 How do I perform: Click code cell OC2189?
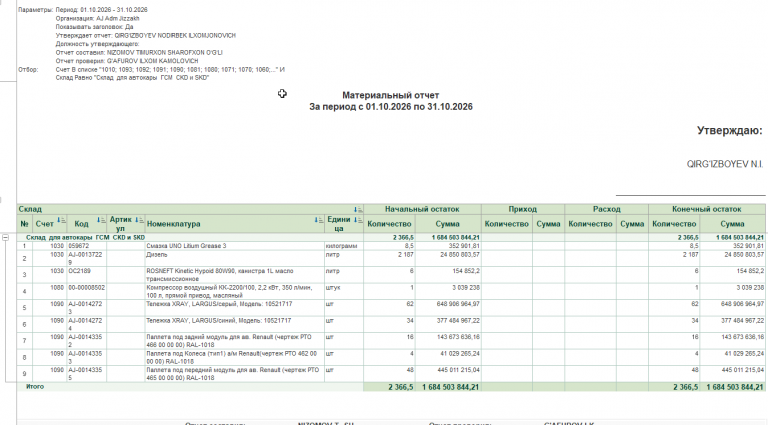click(x=86, y=275)
